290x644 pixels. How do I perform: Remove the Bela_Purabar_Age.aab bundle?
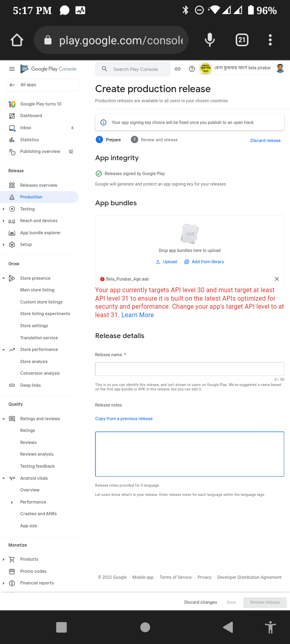point(277,279)
